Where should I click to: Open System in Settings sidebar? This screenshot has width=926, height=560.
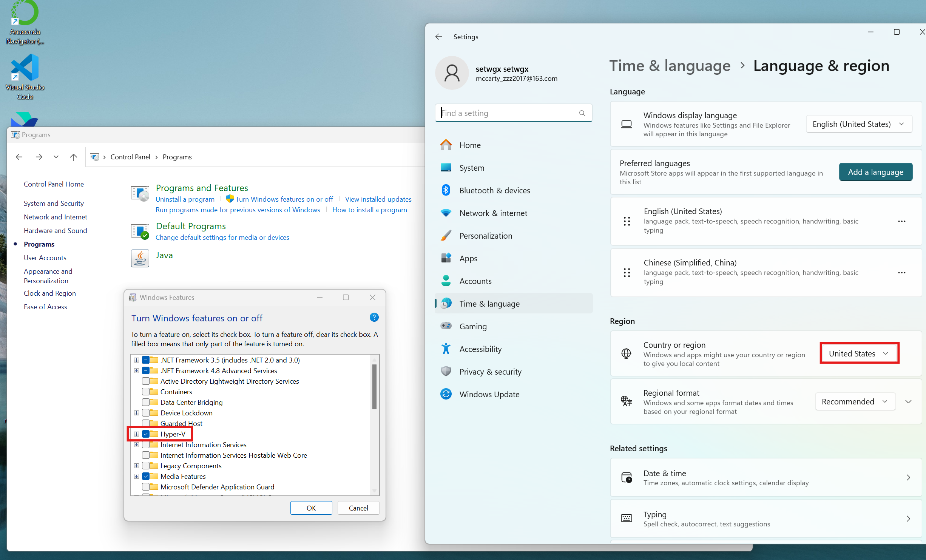pos(514,168)
